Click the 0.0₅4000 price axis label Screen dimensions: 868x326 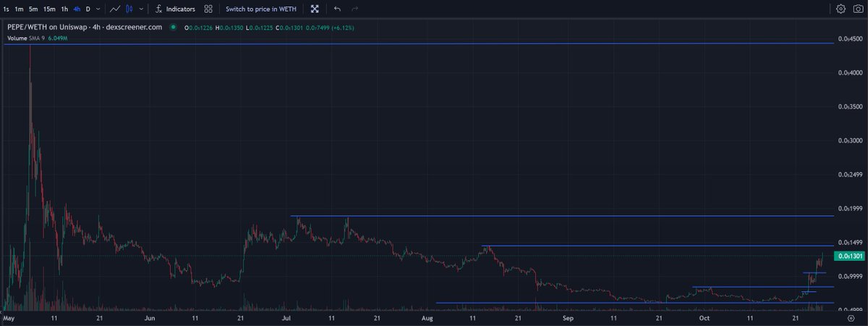coord(850,72)
